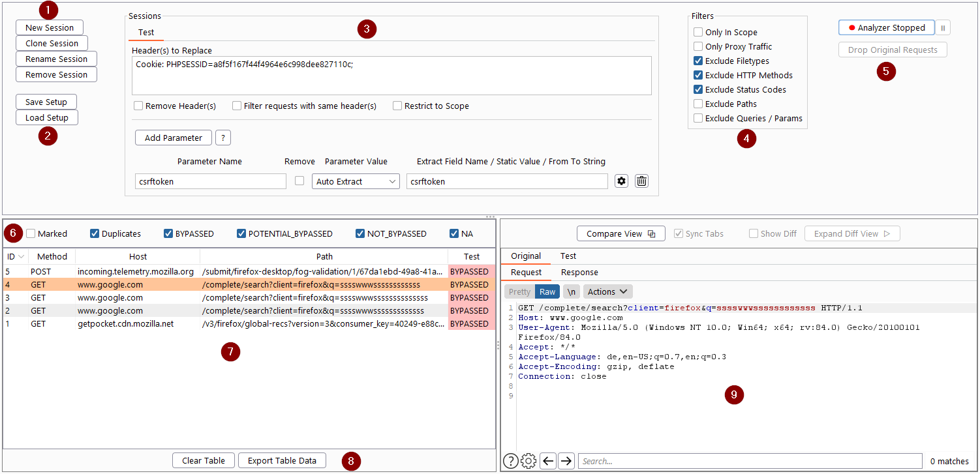Viewport: 980px width, 474px height.
Task: Enable Only In Scope filter
Action: [698, 32]
